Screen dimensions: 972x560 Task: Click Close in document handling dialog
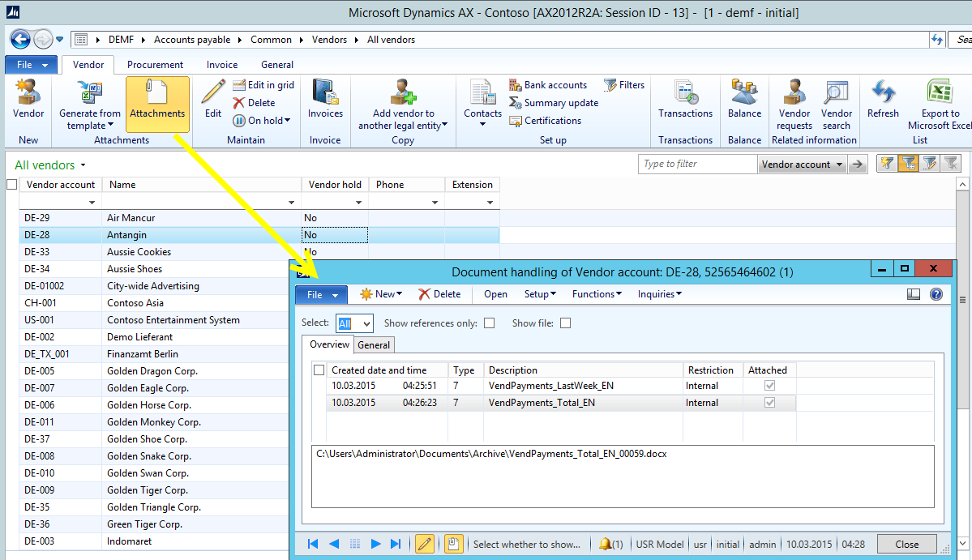[x=906, y=544]
